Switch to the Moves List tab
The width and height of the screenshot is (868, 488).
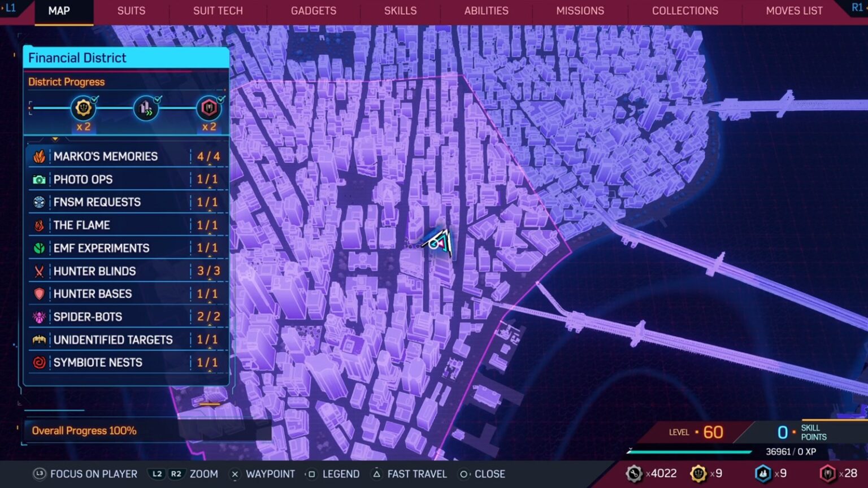coord(795,11)
